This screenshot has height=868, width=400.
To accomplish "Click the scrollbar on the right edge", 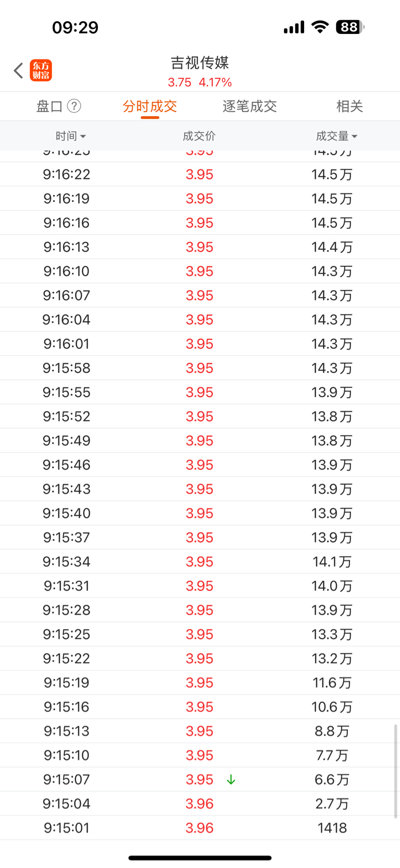I will [396, 771].
